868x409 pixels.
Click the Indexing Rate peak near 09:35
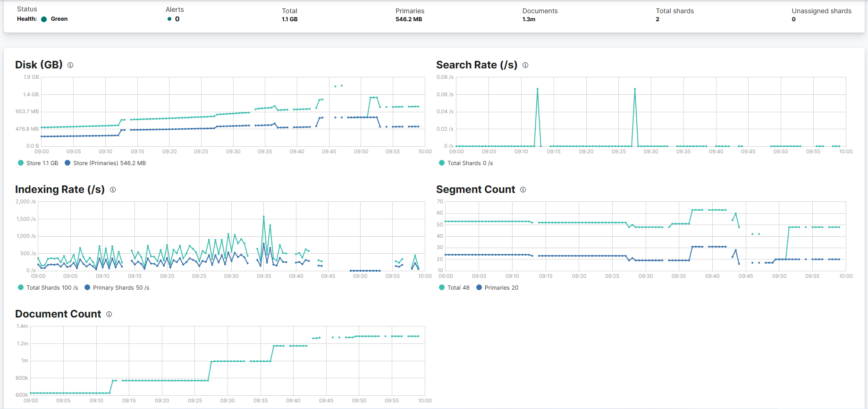pos(264,217)
